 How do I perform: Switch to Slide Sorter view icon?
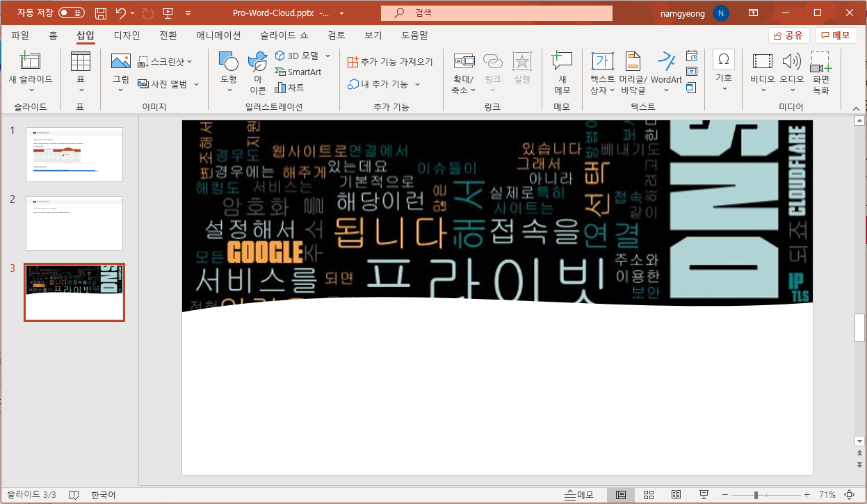649,495
